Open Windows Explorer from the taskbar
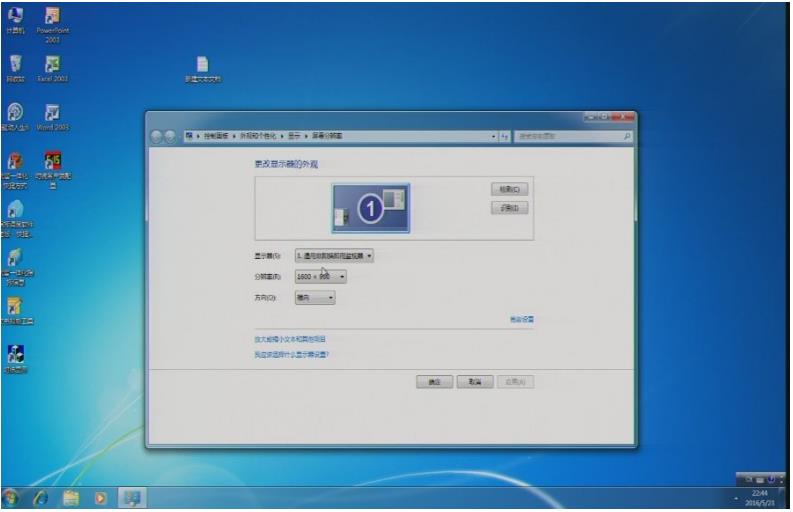 coord(71,496)
